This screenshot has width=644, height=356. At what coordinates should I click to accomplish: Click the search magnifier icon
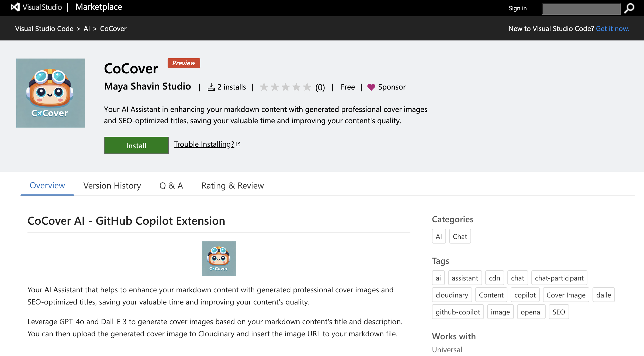pyautogui.click(x=629, y=8)
